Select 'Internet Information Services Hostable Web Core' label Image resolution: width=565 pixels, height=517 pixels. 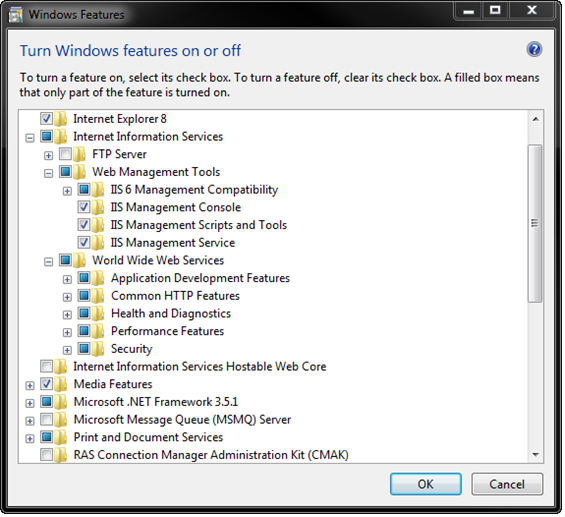point(200,366)
